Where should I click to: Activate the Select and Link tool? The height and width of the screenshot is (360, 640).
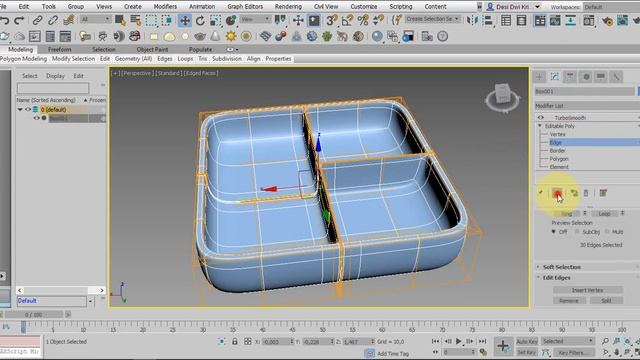38,20
